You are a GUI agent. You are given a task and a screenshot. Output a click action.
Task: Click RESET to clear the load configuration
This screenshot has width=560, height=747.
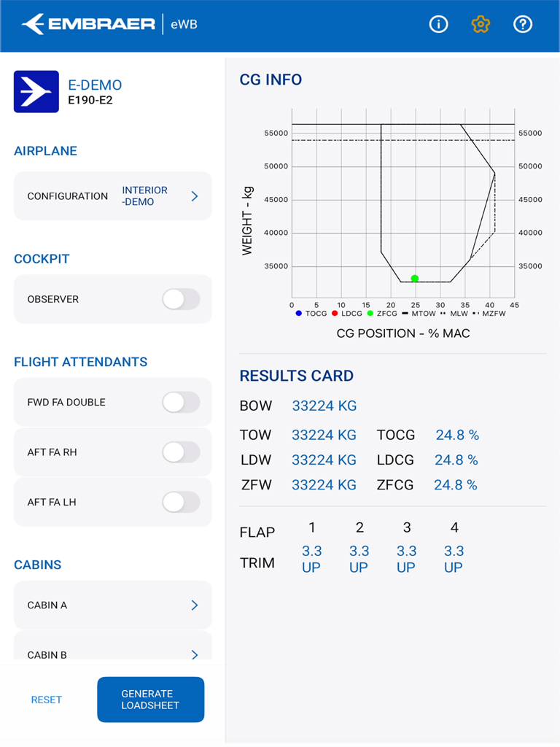46,700
